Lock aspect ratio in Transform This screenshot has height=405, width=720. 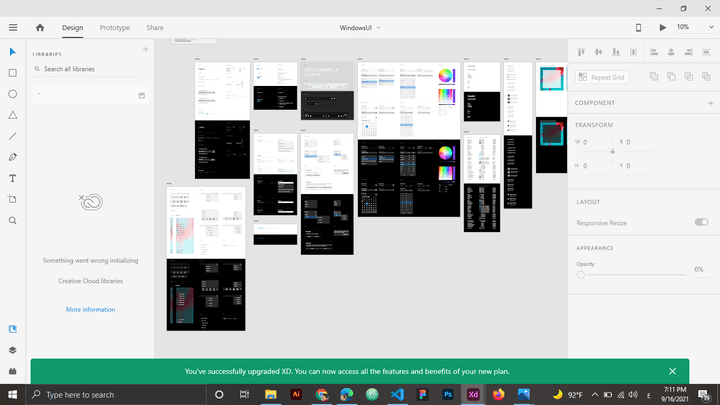click(613, 151)
